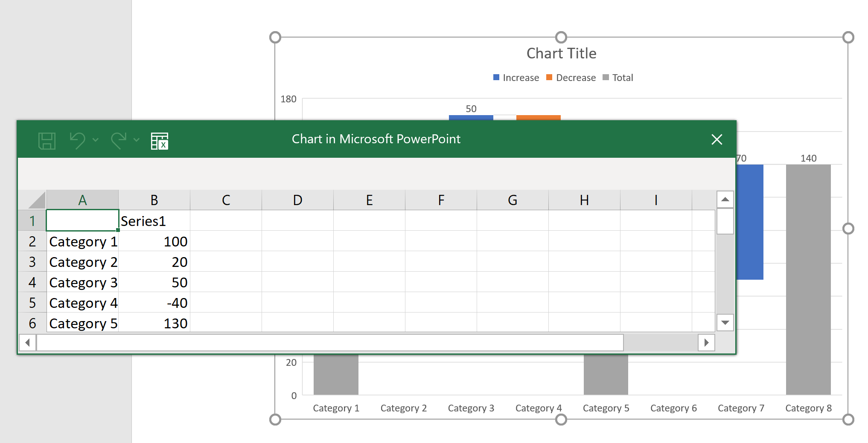This screenshot has height=443, width=868.
Task: Click the horizontal scrollbar left arrow
Action: point(28,342)
